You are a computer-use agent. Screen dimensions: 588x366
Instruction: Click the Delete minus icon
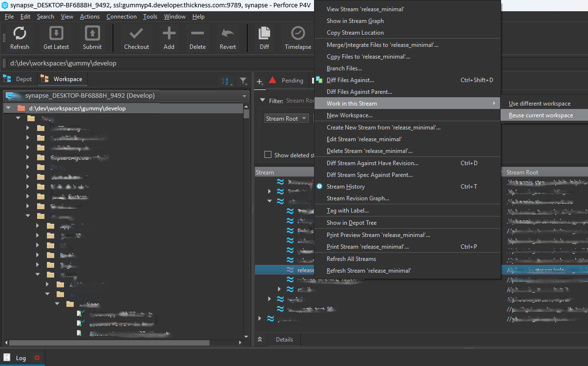[197, 34]
